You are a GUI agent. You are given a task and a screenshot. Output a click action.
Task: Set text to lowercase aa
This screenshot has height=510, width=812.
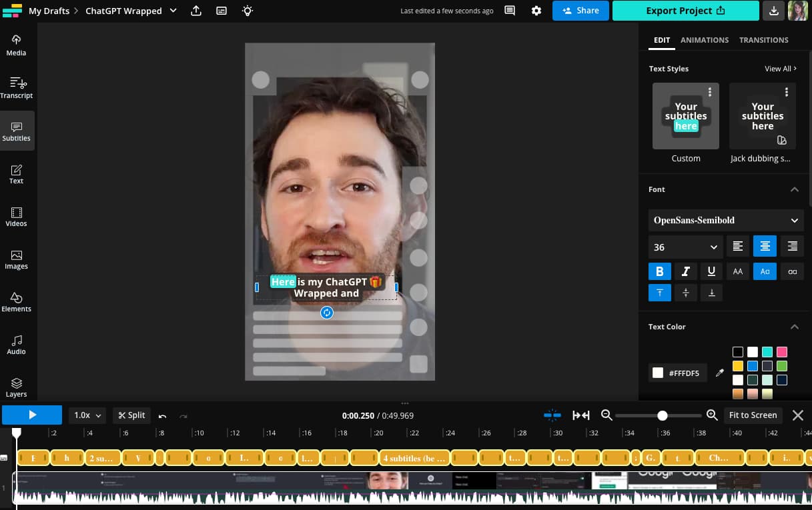click(793, 271)
